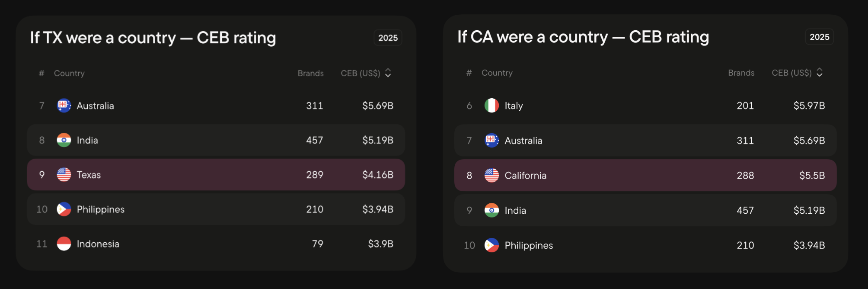Viewport: 868px width, 289px height.
Task: Click India flag icon in CA table
Action: coord(491,210)
